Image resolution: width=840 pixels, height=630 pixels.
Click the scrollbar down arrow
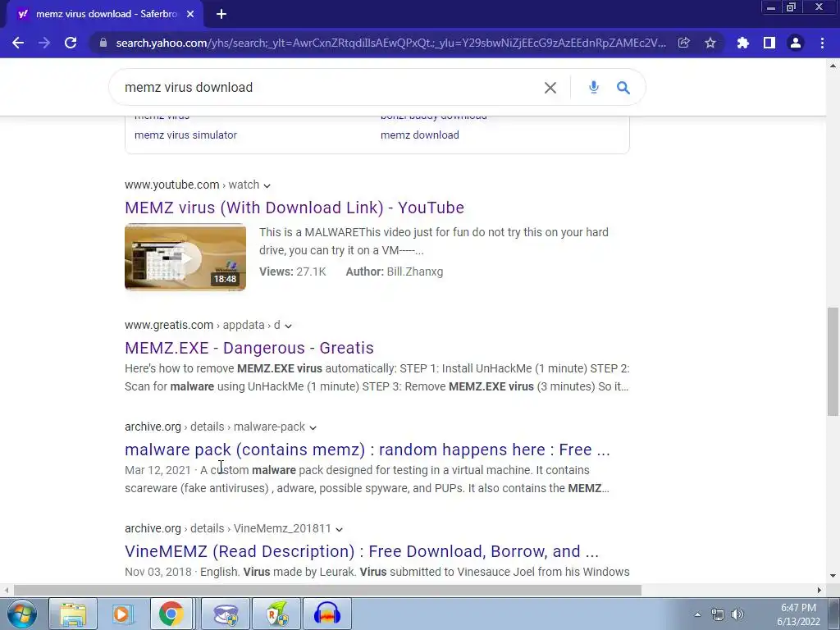833,577
